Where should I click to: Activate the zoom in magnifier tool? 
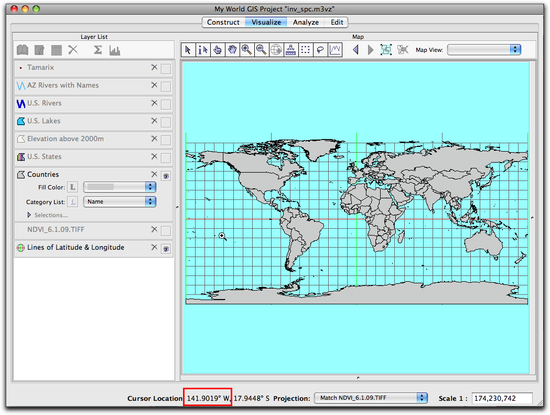coord(247,50)
